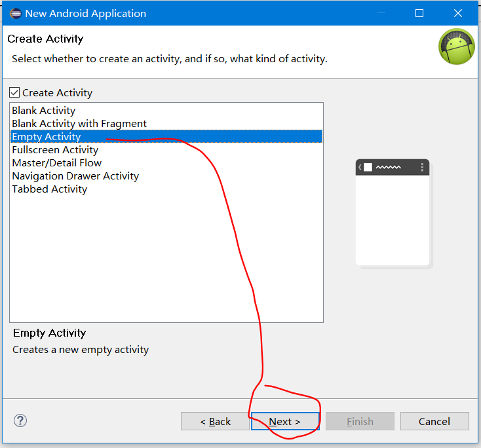
Task: Click the Android robot logo
Action: 457,47
